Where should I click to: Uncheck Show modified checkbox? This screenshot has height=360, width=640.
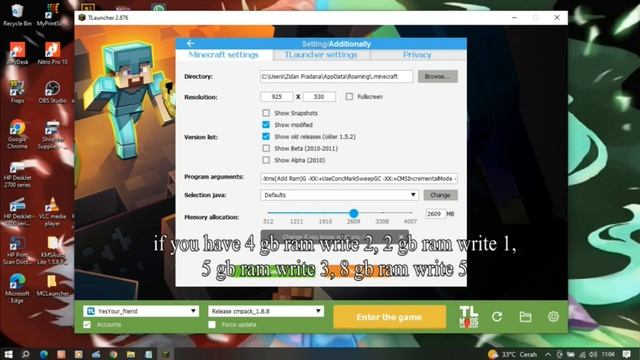tap(266, 124)
